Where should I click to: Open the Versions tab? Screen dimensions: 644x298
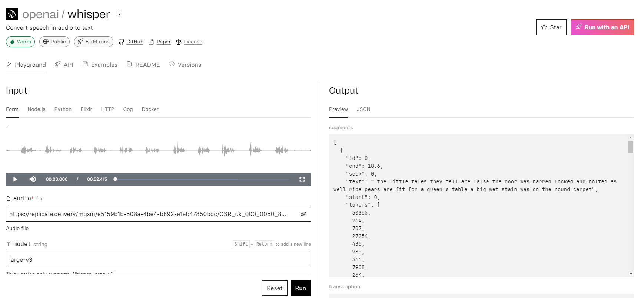(185, 65)
